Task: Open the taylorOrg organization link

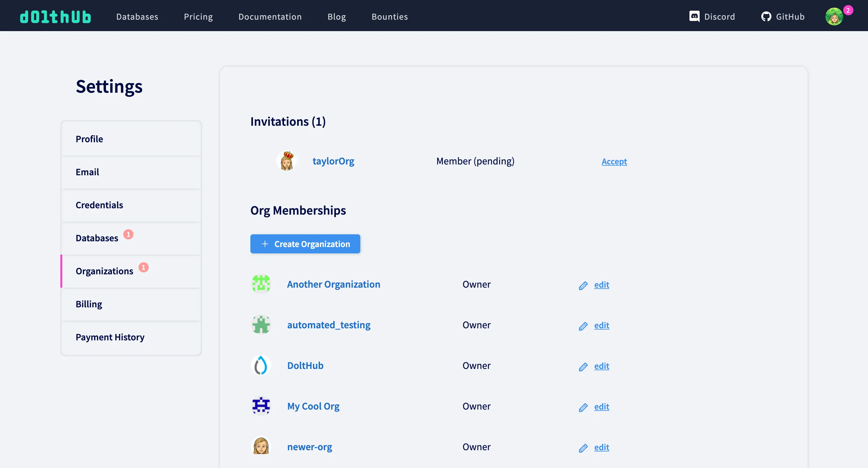Action: click(x=333, y=161)
